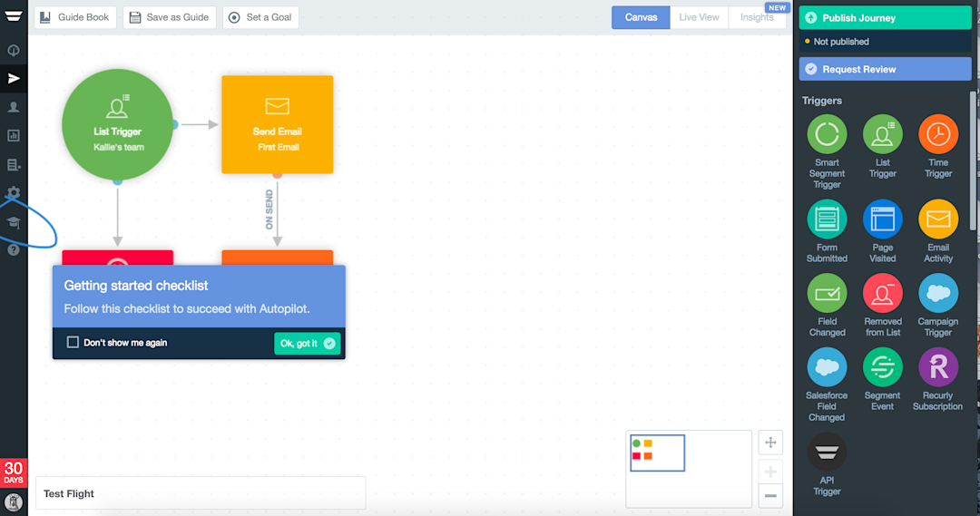This screenshot has height=516, width=980.
Task: Click the Request Review button
Action: pyautogui.click(x=885, y=69)
